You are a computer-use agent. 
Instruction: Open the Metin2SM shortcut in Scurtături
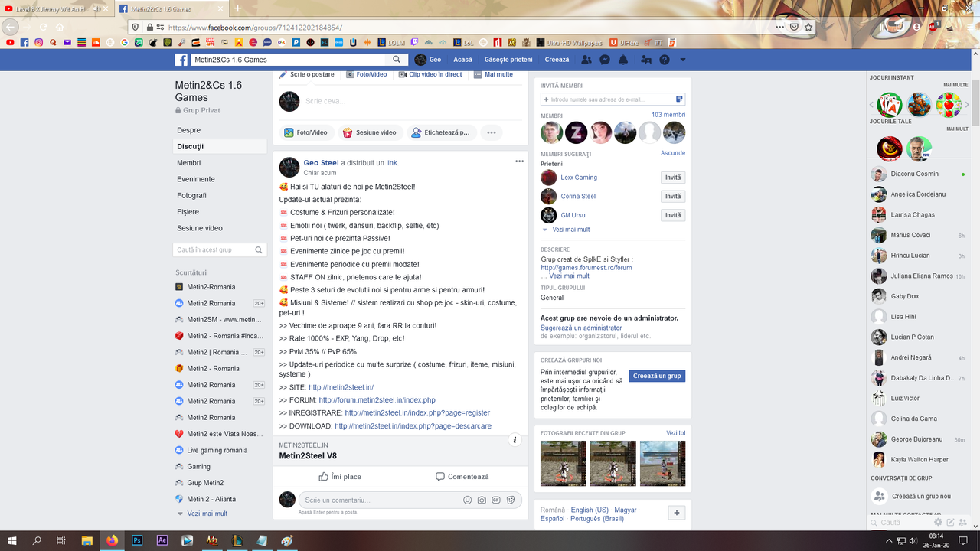[x=219, y=319]
